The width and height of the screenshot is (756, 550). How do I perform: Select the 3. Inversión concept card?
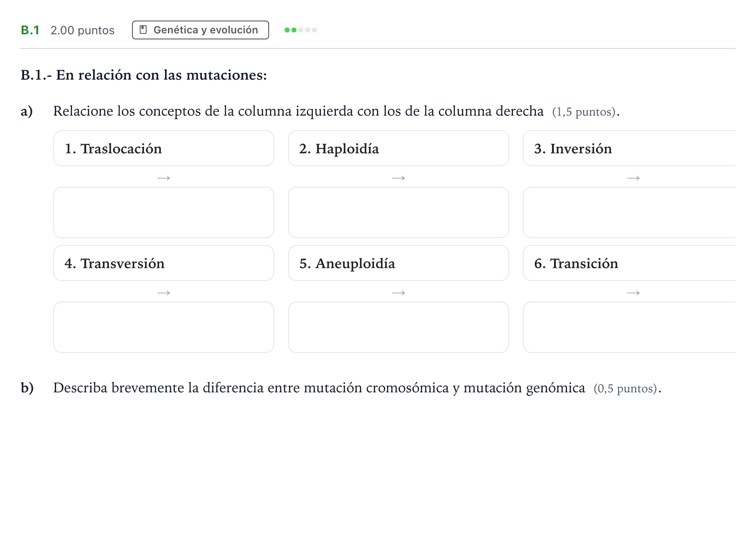tap(629, 148)
